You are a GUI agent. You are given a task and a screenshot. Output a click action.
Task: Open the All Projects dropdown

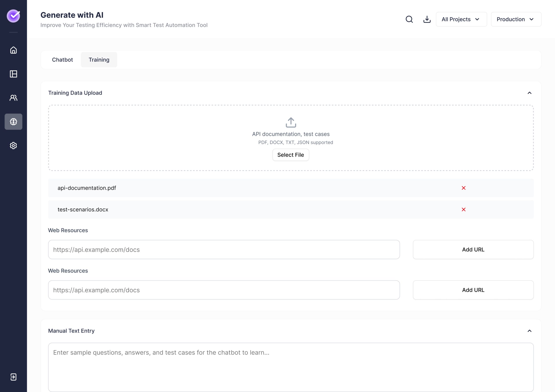461,19
